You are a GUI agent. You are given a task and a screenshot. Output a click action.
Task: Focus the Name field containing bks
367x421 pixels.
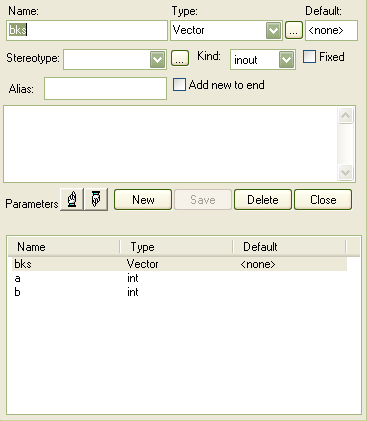(x=87, y=31)
